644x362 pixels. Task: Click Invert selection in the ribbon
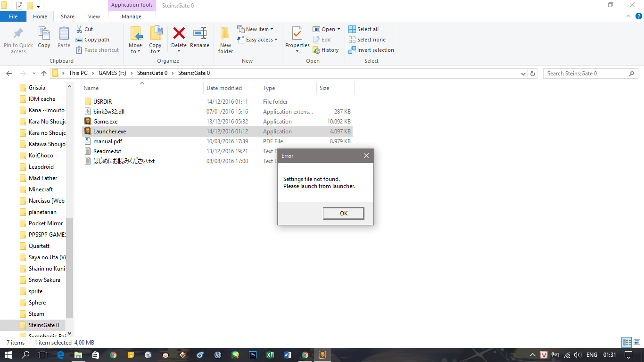coord(371,50)
